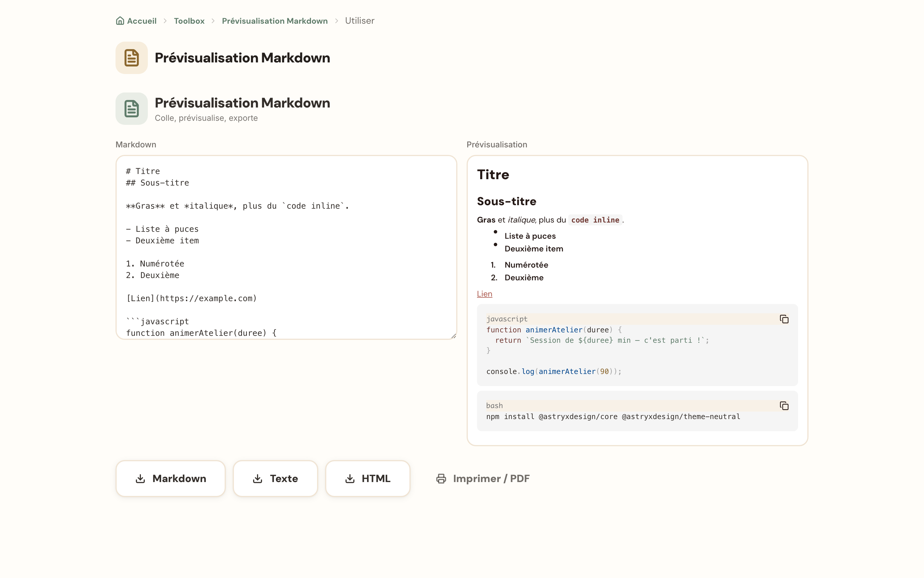Click the textarea resize handle corner
Screen dimensions: 924x578
pos(453,336)
